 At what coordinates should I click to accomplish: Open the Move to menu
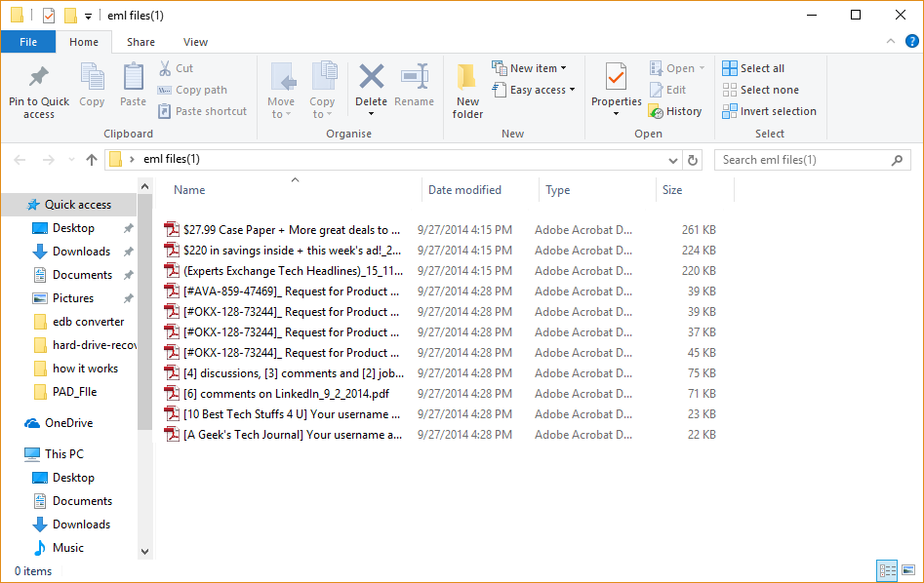click(x=281, y=90)
